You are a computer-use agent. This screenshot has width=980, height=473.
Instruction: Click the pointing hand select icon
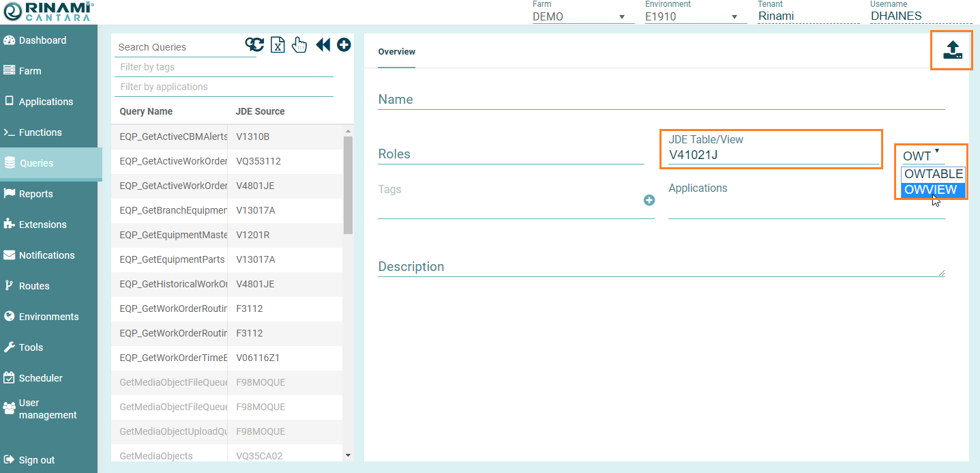[x=299, y=45]
